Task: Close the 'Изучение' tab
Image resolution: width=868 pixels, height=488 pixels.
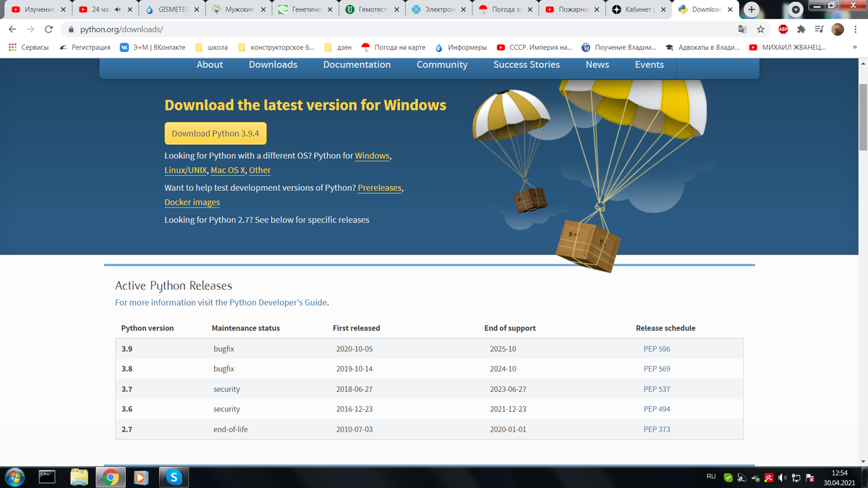Action: pyautogui.click(x=64, y=10)
